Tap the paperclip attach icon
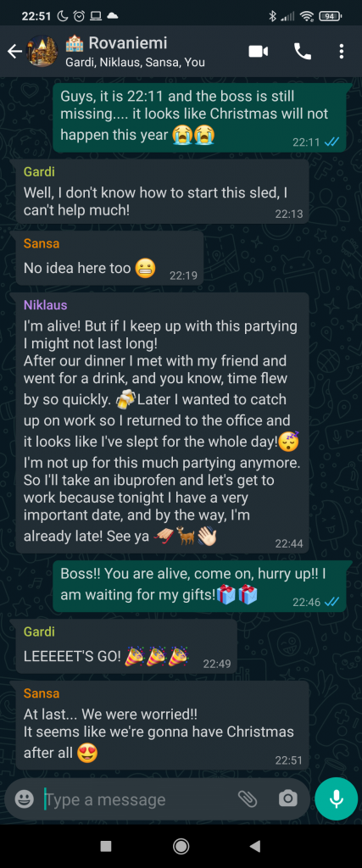The width and height of the screenshot is (362, 868). click(248, 798)
